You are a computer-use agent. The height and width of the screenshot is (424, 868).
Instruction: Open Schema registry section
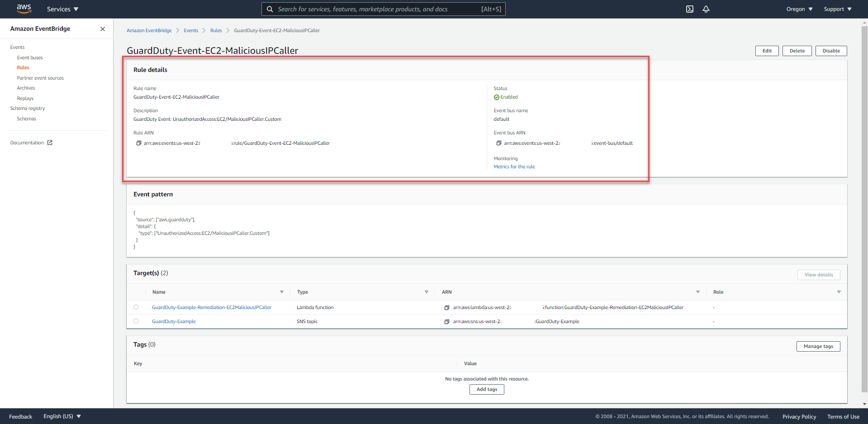click(28, 109)
